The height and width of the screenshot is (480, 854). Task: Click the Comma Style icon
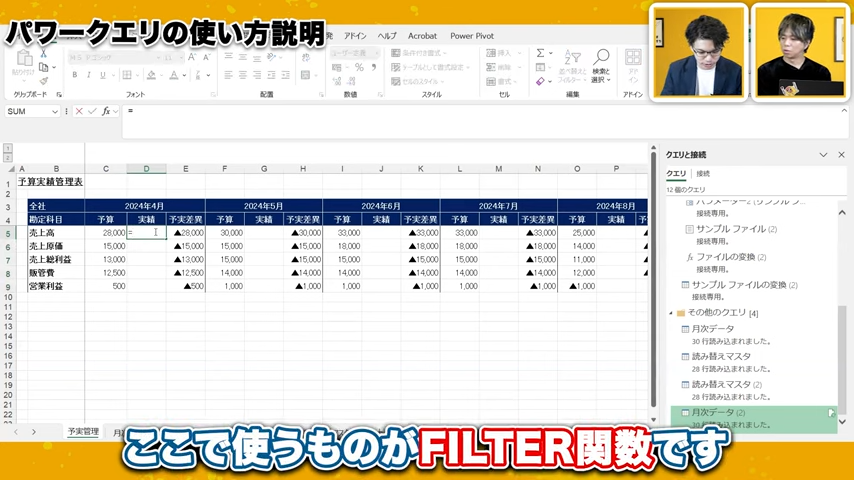tap(374, 68)
